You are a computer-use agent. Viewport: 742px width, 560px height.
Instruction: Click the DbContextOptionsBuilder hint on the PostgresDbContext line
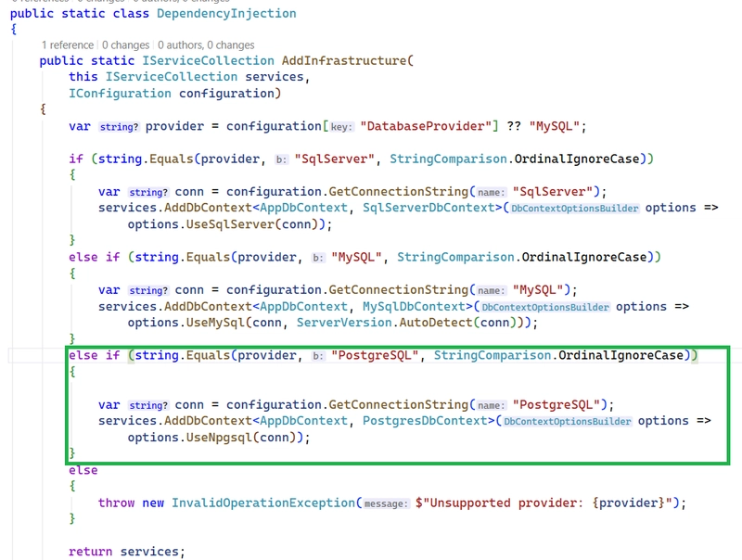click(567, 422)
